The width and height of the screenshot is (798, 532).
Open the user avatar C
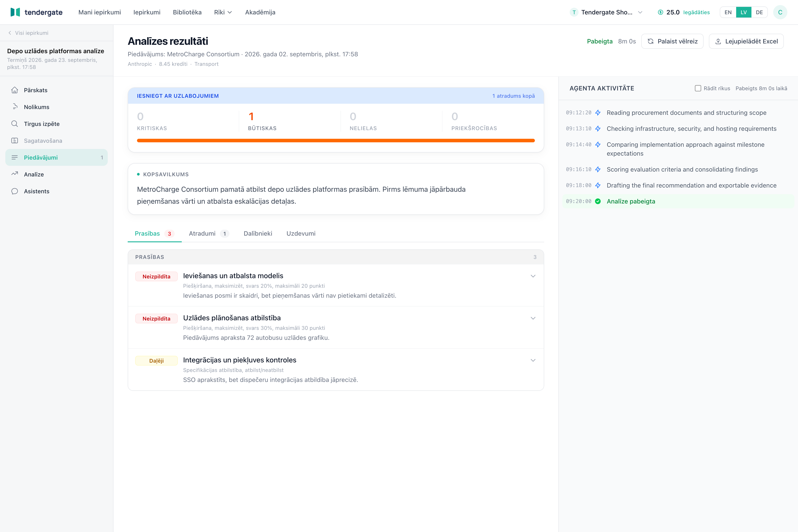click(x=780, y=12)
